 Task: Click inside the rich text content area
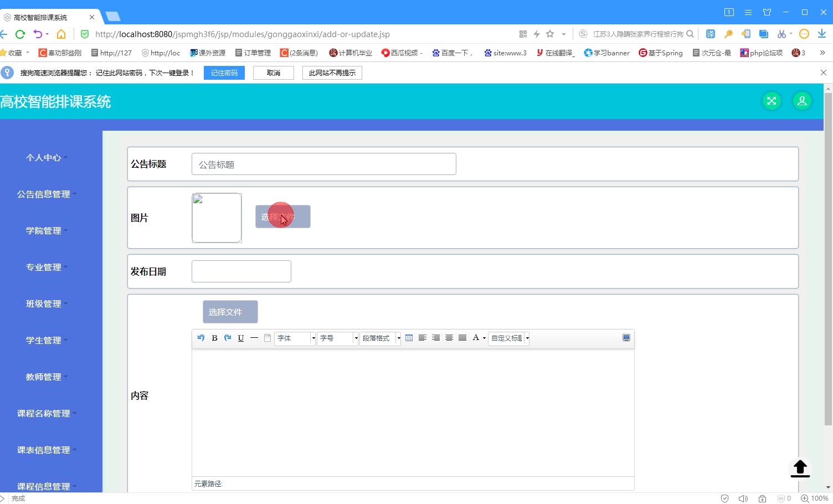[413, 413]
